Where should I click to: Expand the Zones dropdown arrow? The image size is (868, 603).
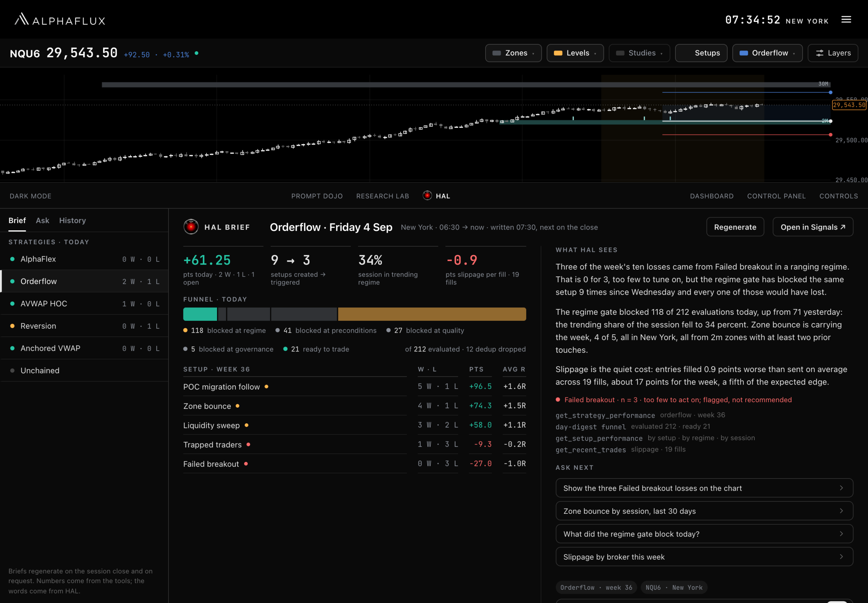pos(533,54)
